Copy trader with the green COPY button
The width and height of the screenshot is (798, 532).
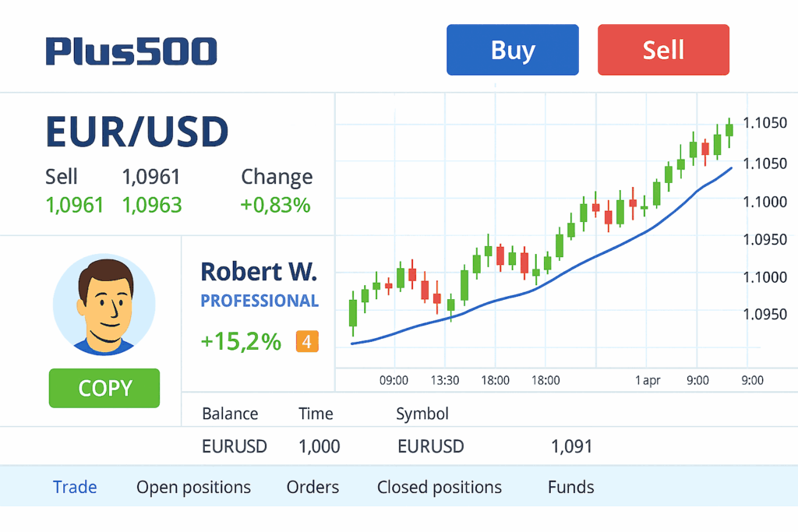(x=104, y=388)
